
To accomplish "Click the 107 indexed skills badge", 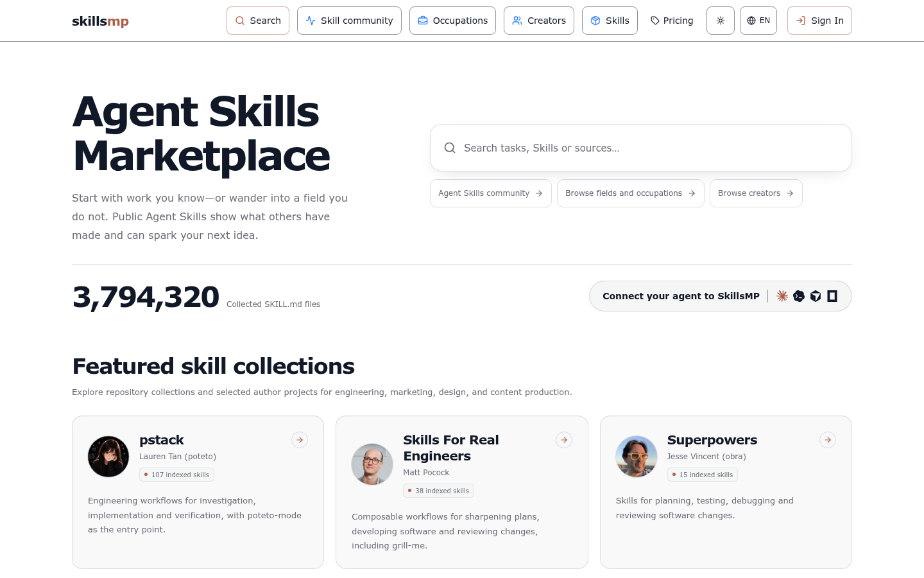I will 177,475.
